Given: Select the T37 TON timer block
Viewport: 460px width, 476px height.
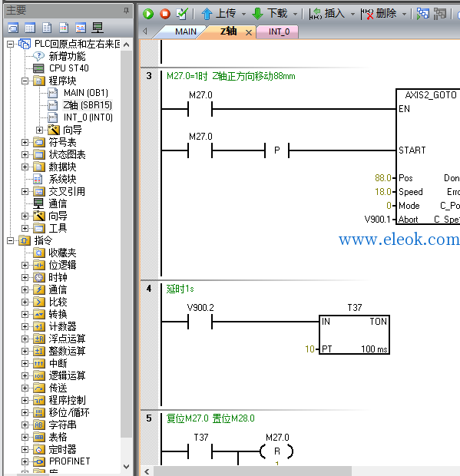Looking at the screenshot, I should pos(354,336).
